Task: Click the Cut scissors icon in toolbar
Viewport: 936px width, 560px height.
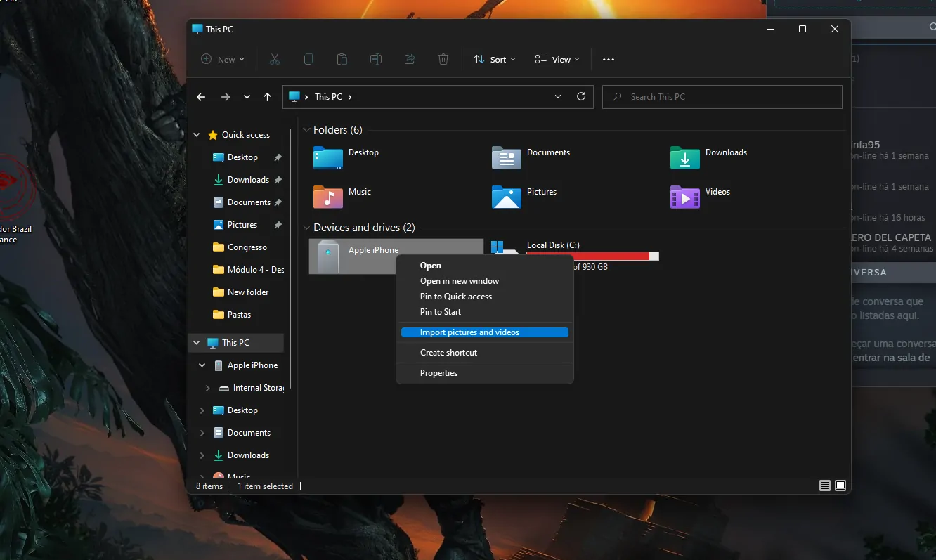Action: coord(275,60)
